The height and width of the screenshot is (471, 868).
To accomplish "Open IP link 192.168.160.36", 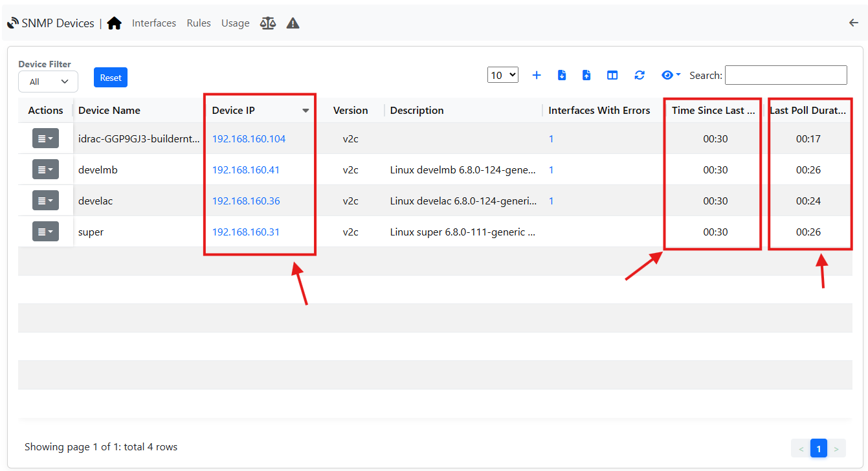I will tap(246, 201).
